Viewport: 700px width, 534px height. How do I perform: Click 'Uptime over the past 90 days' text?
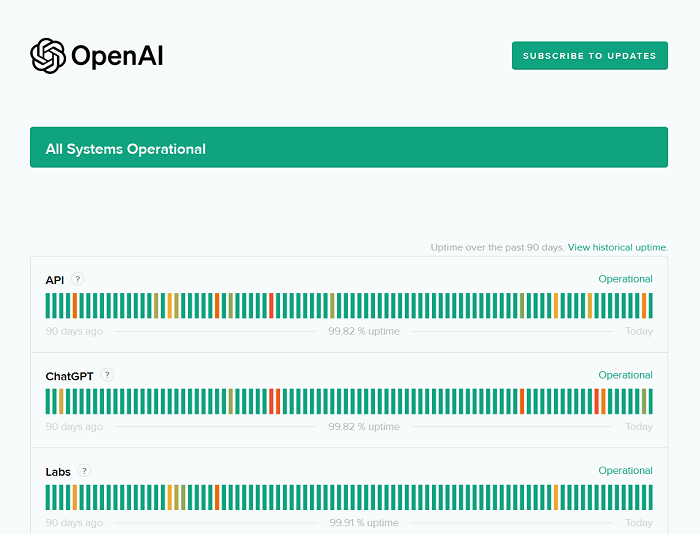point(498,247)
